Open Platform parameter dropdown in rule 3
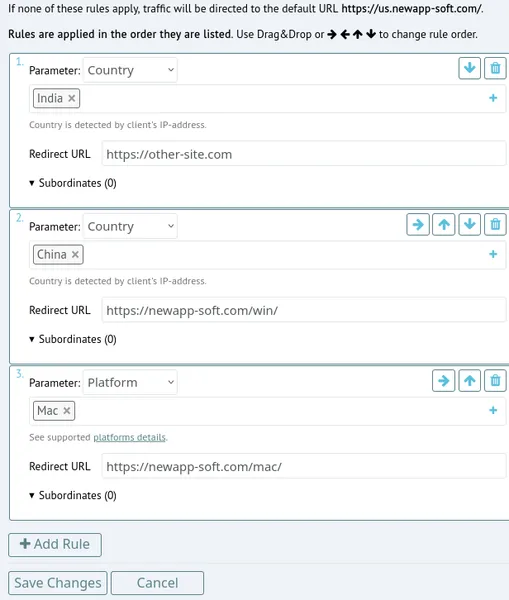The width and height of the screenshot is (509, 600). (130, 382)
